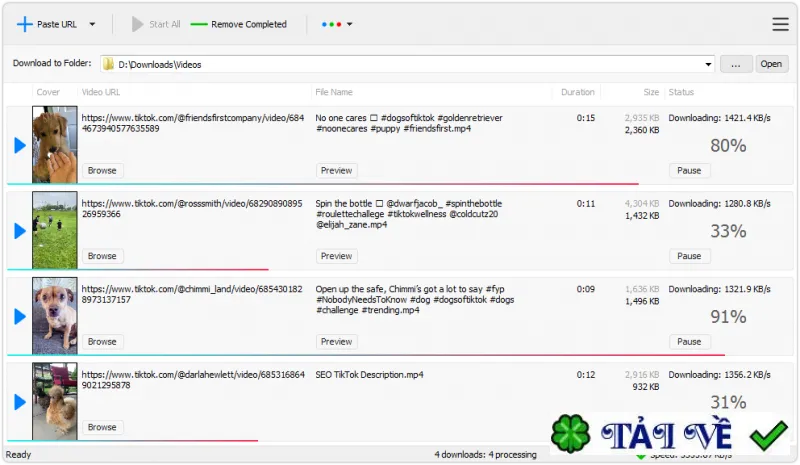Open the download folder path dropdown

[708, 64]
